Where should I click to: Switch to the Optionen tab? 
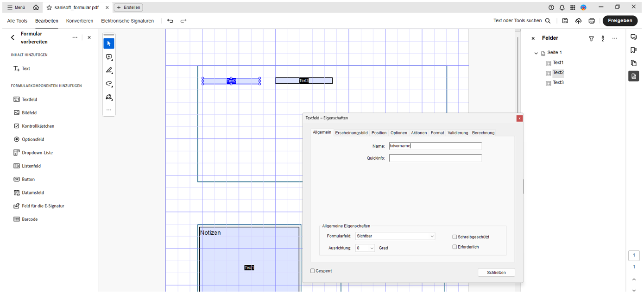click(399, 133)
